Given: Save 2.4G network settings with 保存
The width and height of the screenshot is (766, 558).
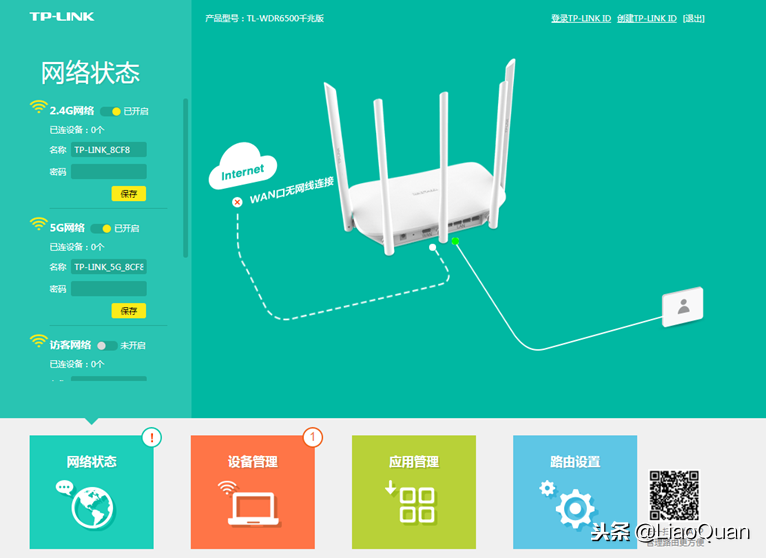Looking at the screenshot, I should pyautogui.click(x=128, y=194).
